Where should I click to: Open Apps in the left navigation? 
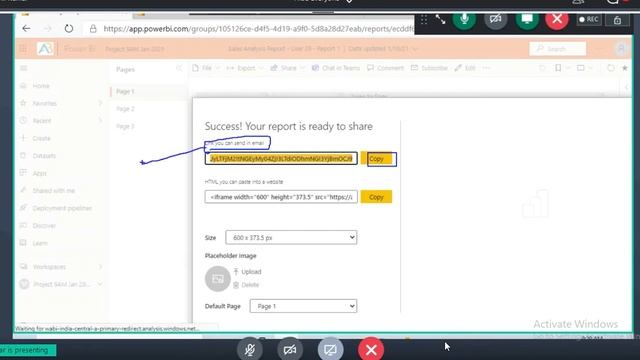pyautogui.click(x=39, y=173)
